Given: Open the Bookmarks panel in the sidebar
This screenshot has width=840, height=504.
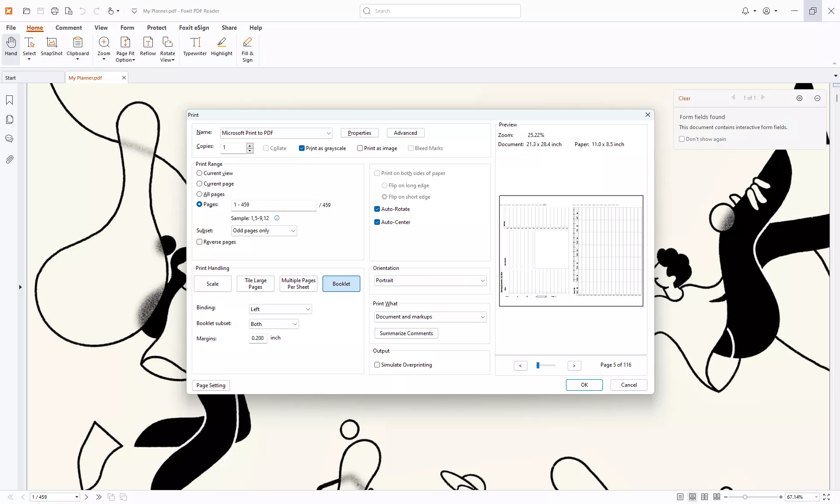Looking at the screenshot, I should click(x=9, y=100).
